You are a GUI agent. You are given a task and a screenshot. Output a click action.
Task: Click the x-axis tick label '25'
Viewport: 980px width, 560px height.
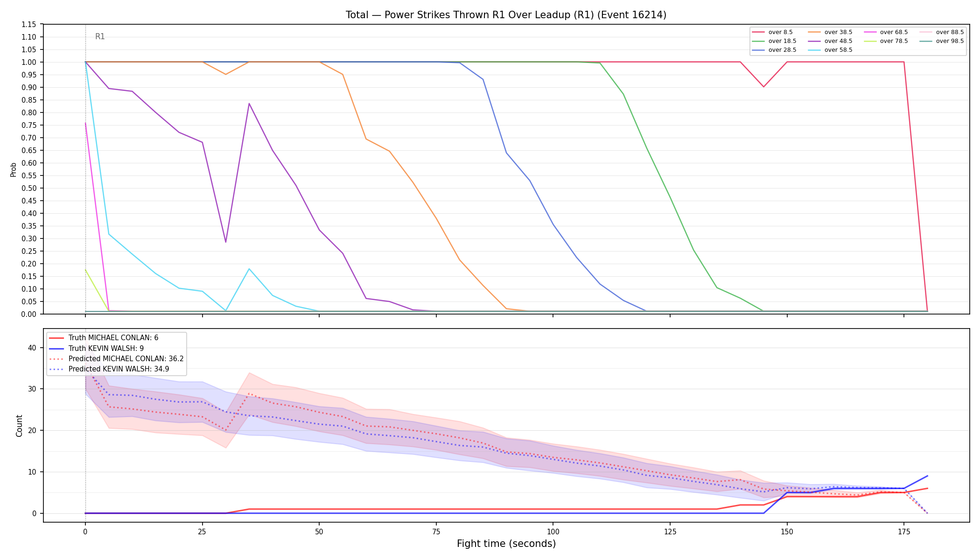tap(202, 531)
